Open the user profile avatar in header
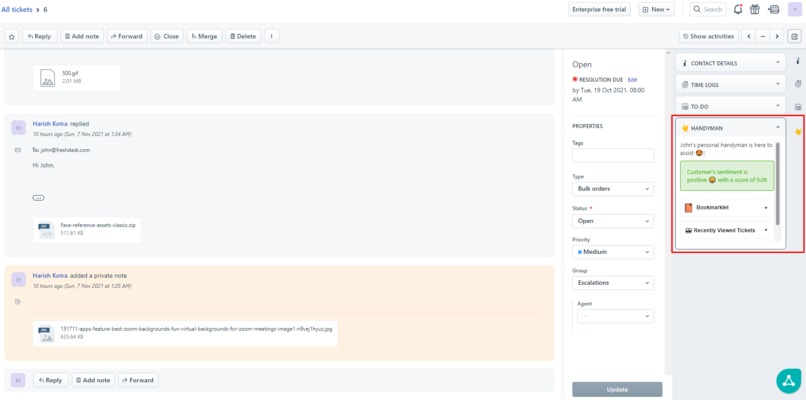 (794, 9)
